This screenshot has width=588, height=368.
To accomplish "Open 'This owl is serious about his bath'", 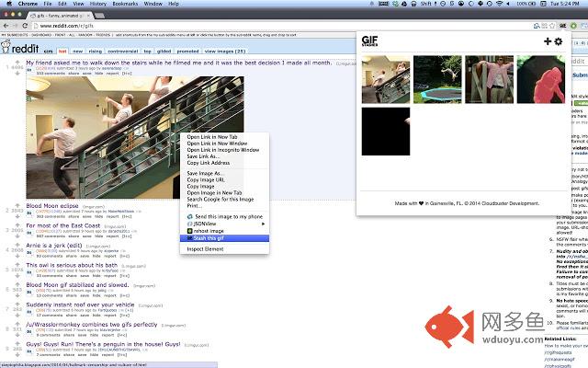I will click(x=72, y=265).
